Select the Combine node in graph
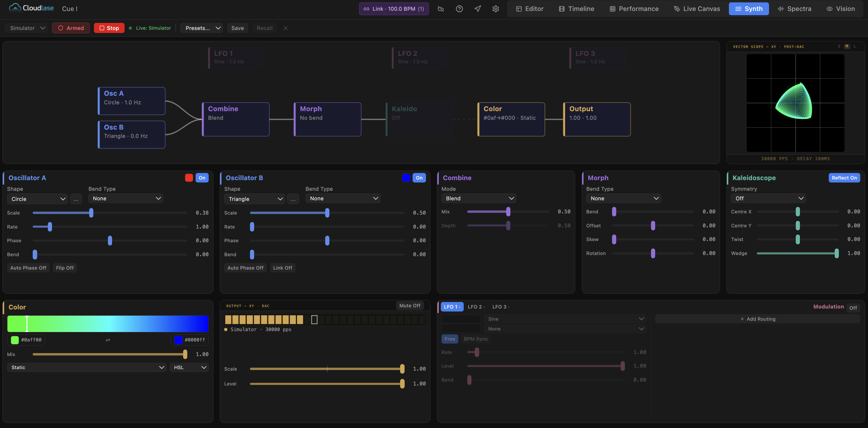 coord(235,119)
